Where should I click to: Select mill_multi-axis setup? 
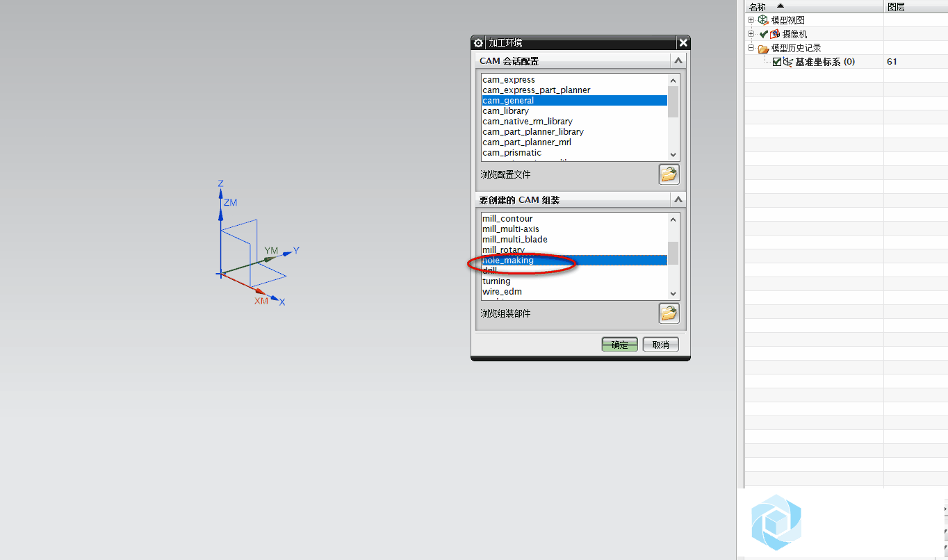(x=574, y=229)
